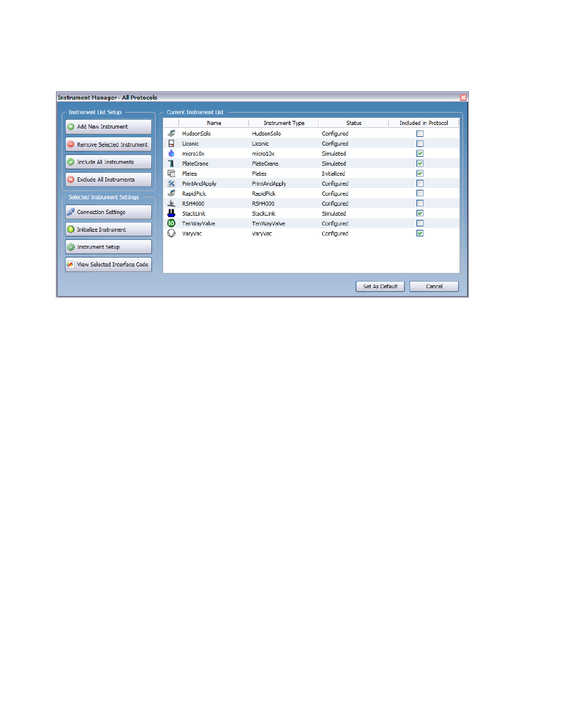Viewport: 562px width, 728px height.
Task: Click Included in Protocol column header
Action: point(424,123)
